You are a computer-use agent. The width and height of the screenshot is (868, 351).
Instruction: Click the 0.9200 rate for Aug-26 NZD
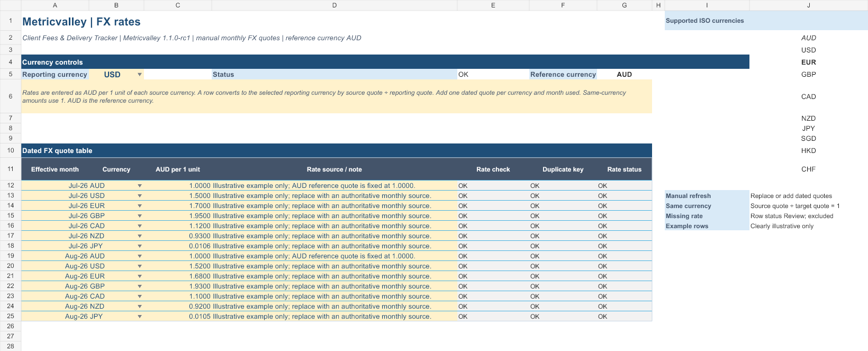tap(178, 307)
